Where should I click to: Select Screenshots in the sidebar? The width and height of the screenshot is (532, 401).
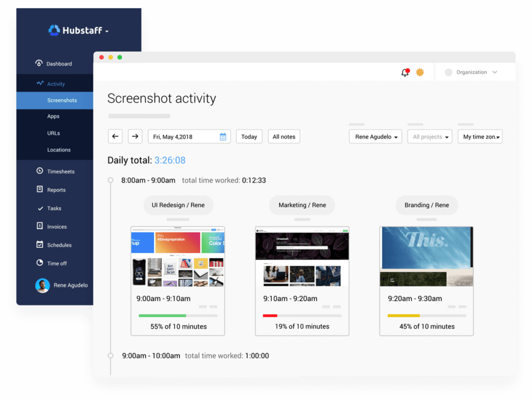[55, 100]
